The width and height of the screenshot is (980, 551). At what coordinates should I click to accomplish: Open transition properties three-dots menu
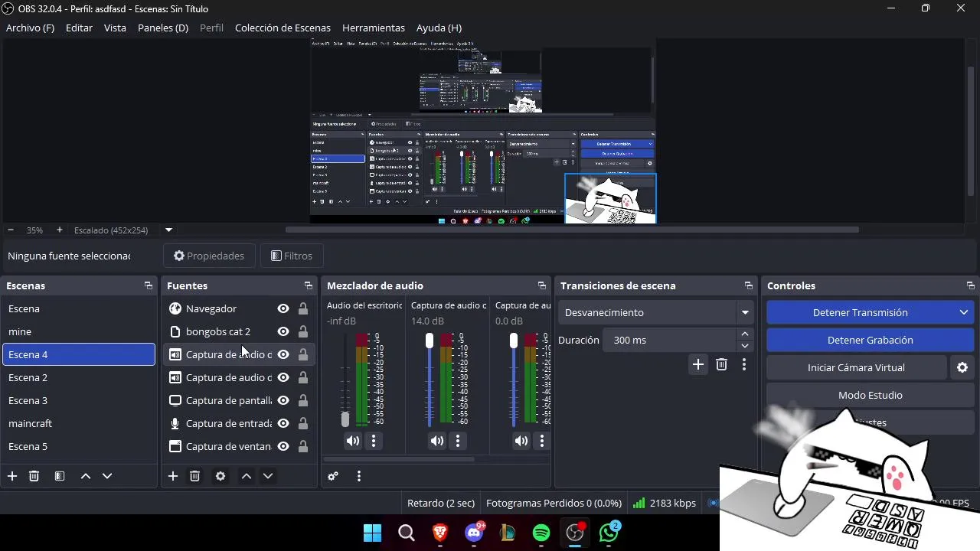click(x=744, y=364)
